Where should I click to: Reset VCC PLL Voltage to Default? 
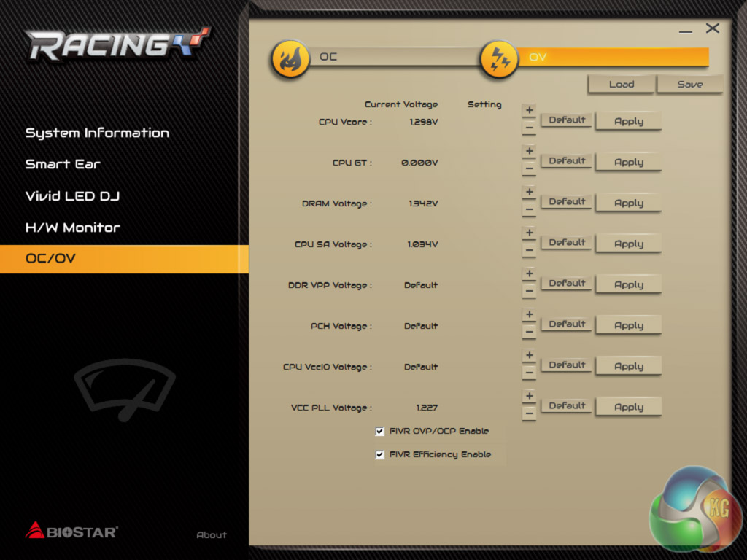coord(566,405)
